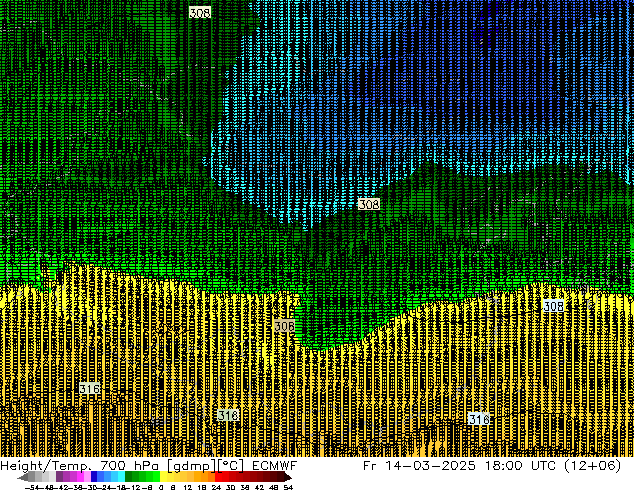
Task: Select the 308 label on the yellow-green boundary
Action: [x=284, y=326]
